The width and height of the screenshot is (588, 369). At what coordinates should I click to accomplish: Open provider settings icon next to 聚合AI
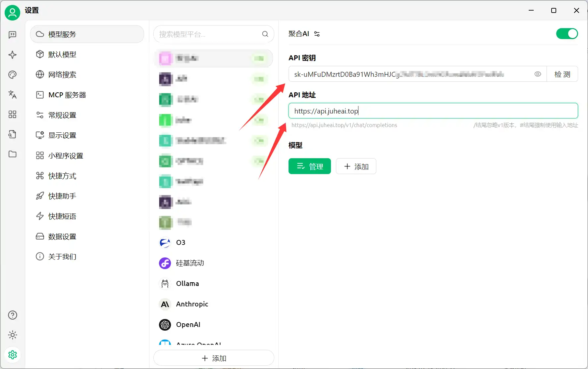317,34
